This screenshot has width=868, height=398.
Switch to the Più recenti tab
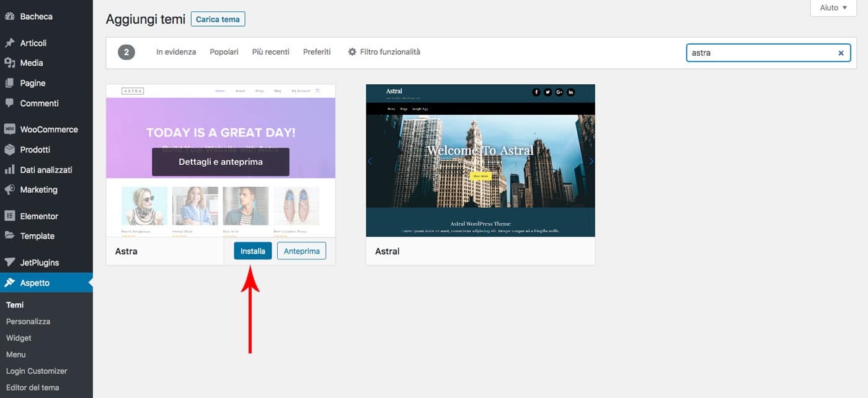[x=271, y=52]
